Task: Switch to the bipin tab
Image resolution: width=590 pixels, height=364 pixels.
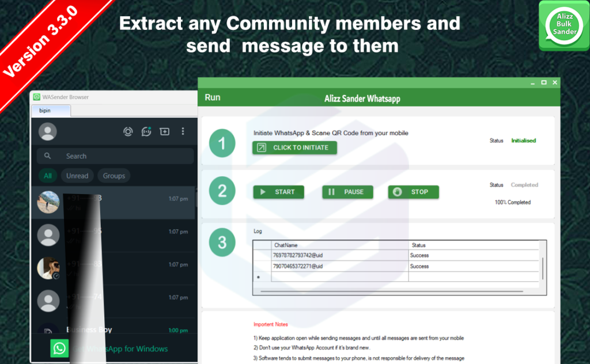Action: pos(45,110)
